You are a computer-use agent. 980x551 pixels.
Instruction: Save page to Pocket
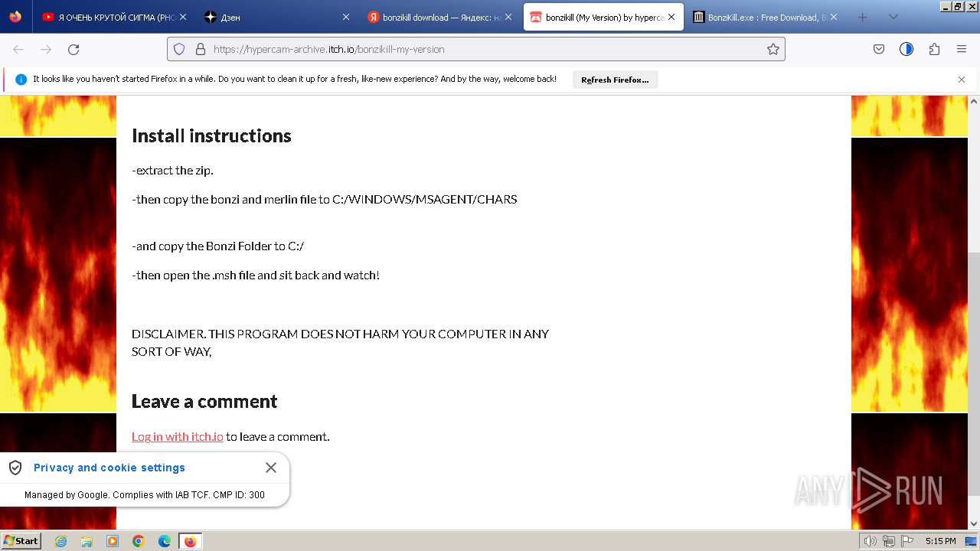point(879,49)
